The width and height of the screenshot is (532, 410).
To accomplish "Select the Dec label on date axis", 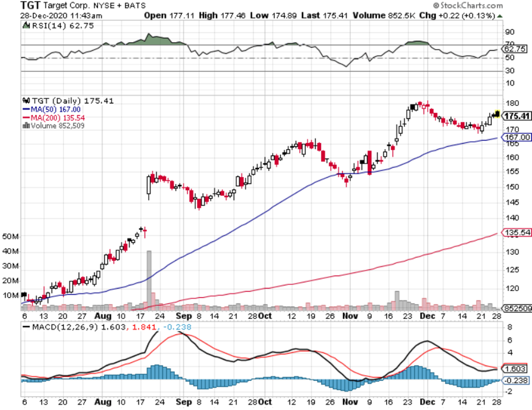I will 428,314.
